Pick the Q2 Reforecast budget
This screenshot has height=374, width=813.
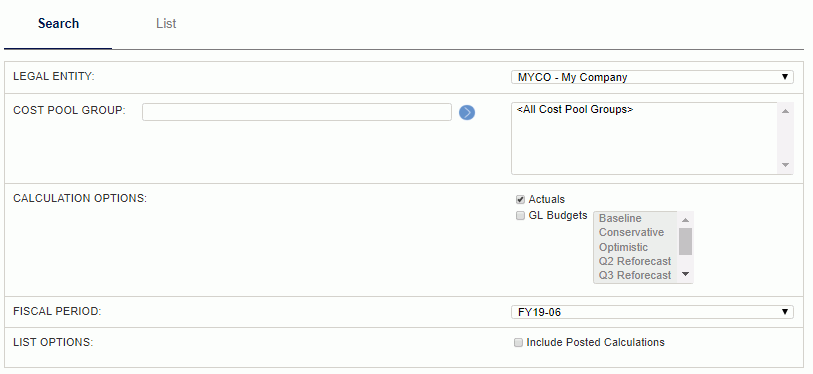point(635,261)
